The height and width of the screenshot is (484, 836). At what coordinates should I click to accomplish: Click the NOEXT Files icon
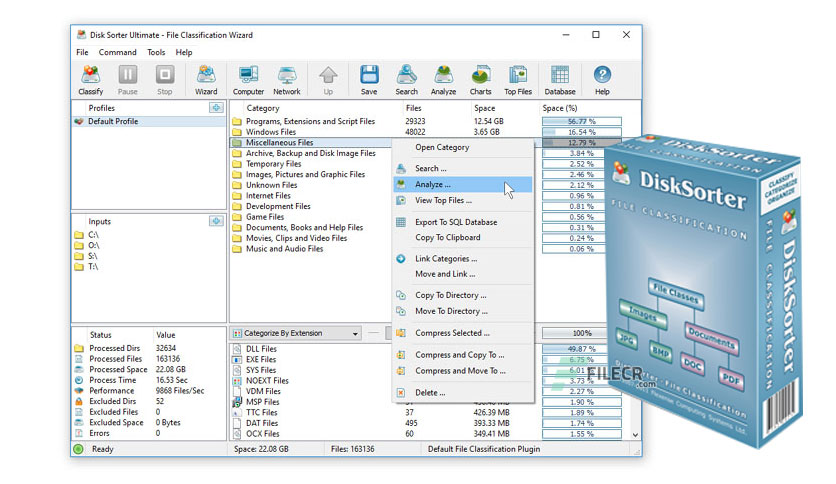click(237, 381)
